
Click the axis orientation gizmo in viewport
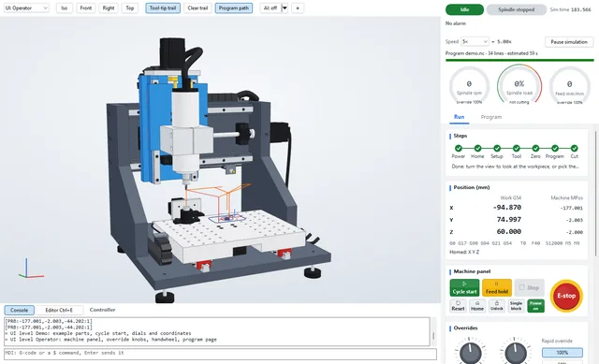click(x=31, y=269)
